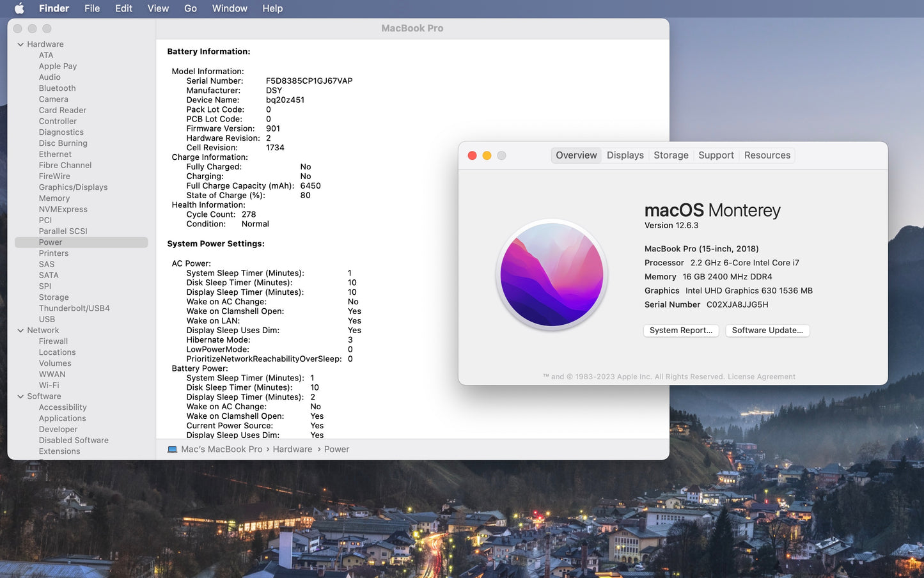Open the Storage tab

[671, 155]
